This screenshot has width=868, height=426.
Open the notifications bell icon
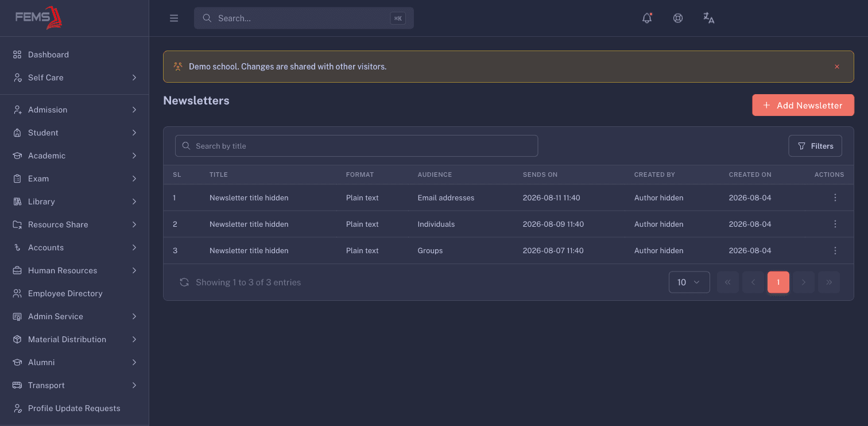point(647,18)
